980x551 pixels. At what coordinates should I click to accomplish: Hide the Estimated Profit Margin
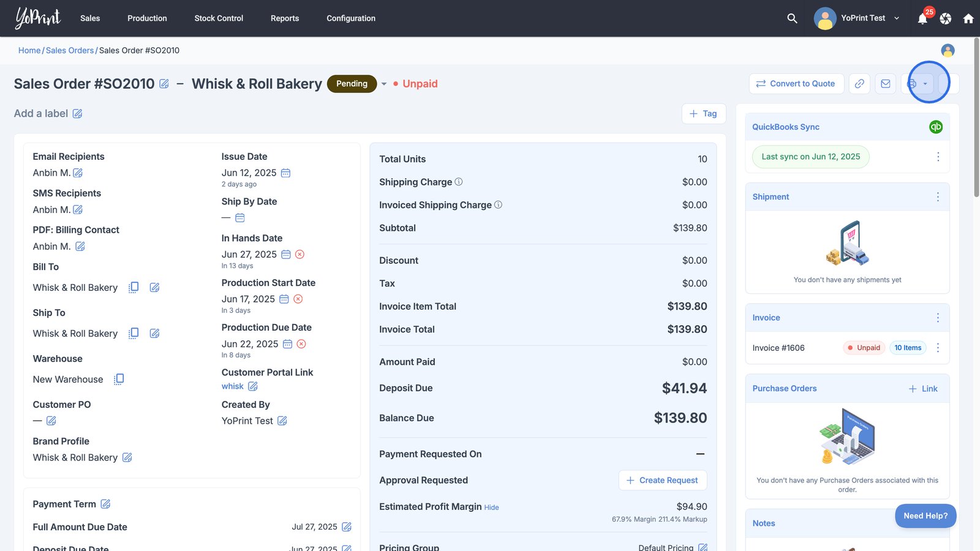[491, 508]
